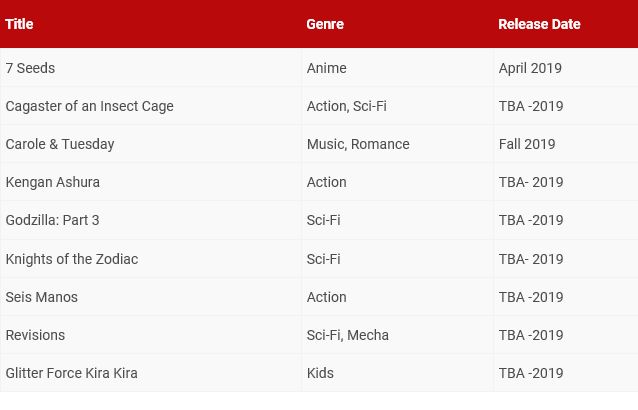Screen dimensions: 638x410
Task: Click the Fall 2019 release date
Action: [527, 144]
